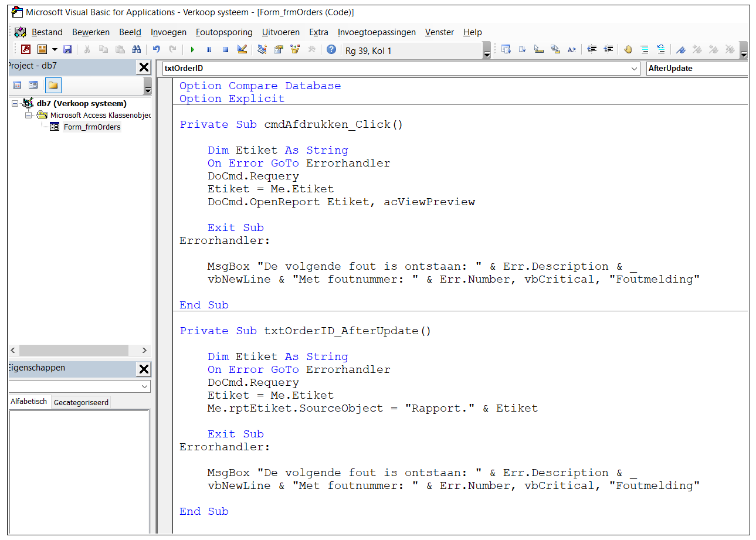Toggle Design Mode icon
The height and width of the screenshot is (540, 756).
tap(242, 50)
